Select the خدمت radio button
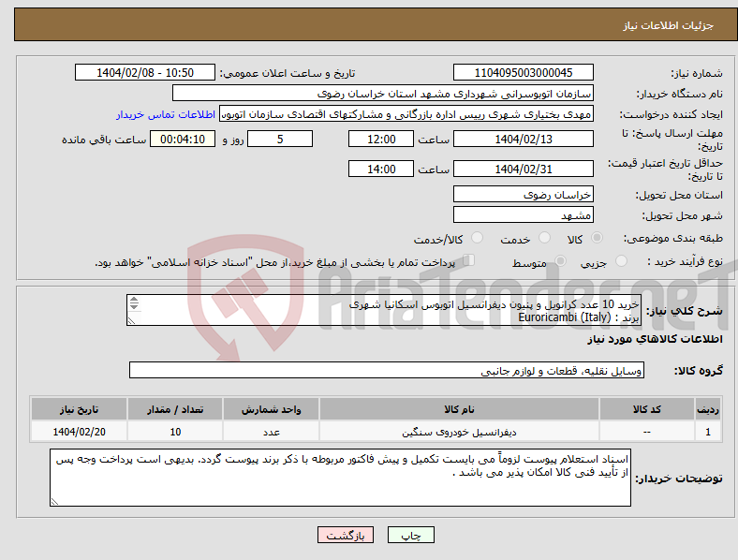This screenshot has height=560, width=738. click(x=544, y=238)
